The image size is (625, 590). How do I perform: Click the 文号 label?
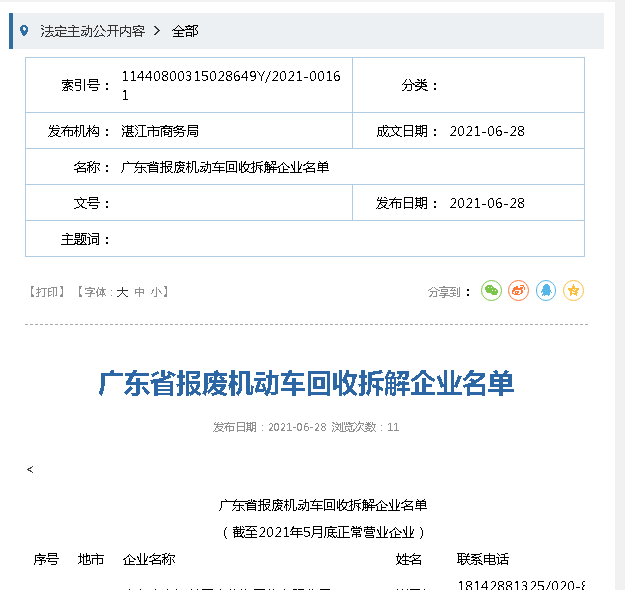[92, 203]
